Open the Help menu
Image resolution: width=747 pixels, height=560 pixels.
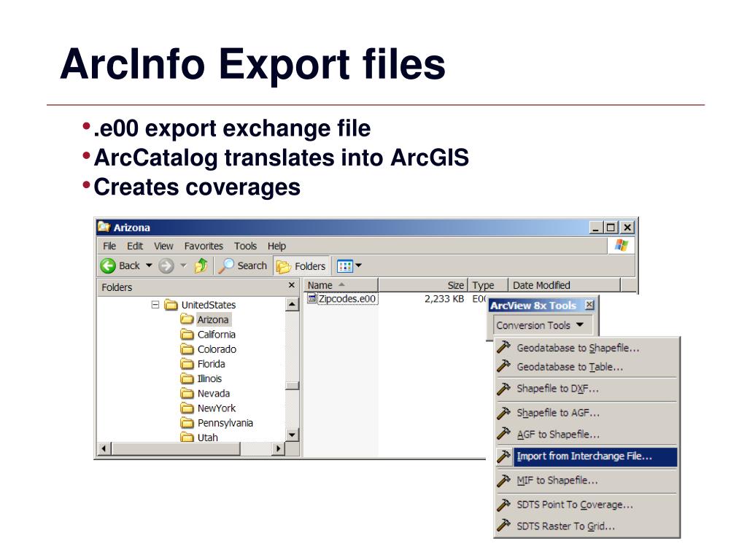[x=276, y=246]
